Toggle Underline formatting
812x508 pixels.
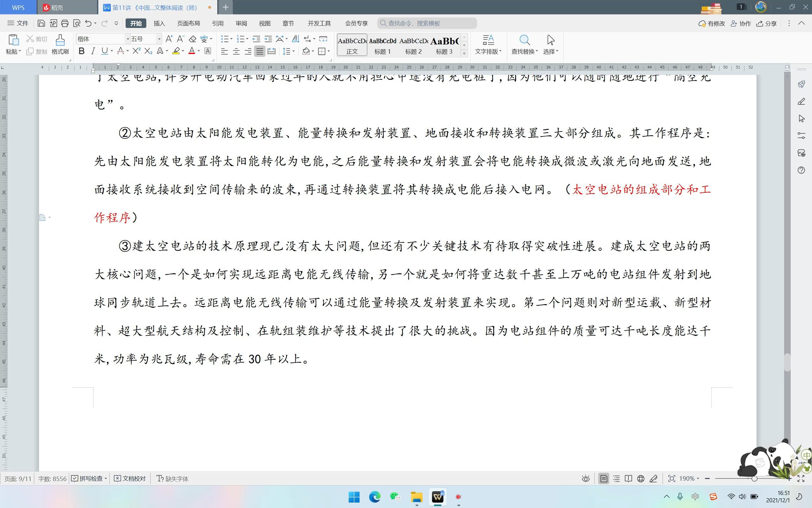pyautogui.click(x=104, y=51)
